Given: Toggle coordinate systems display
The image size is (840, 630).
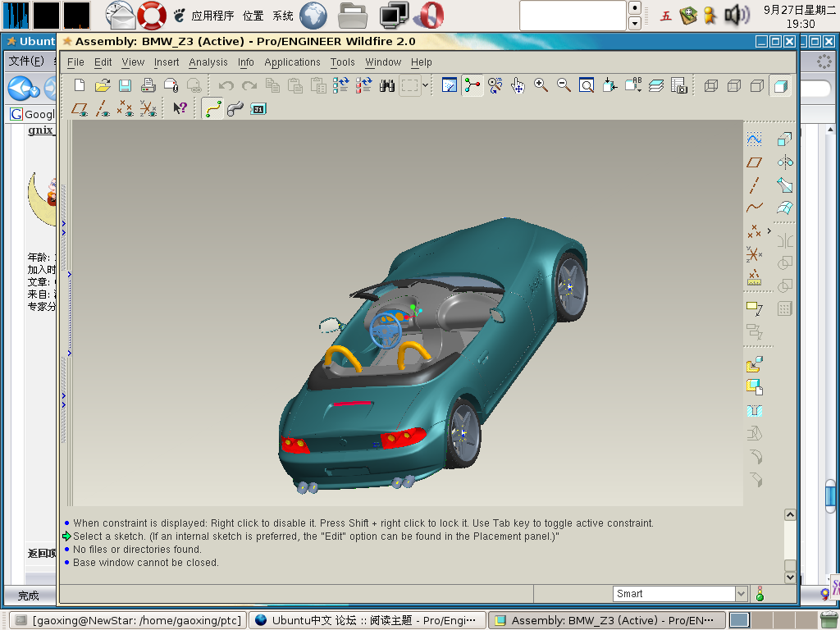Looking at the screenshot, I should click(x=148, y=109).
